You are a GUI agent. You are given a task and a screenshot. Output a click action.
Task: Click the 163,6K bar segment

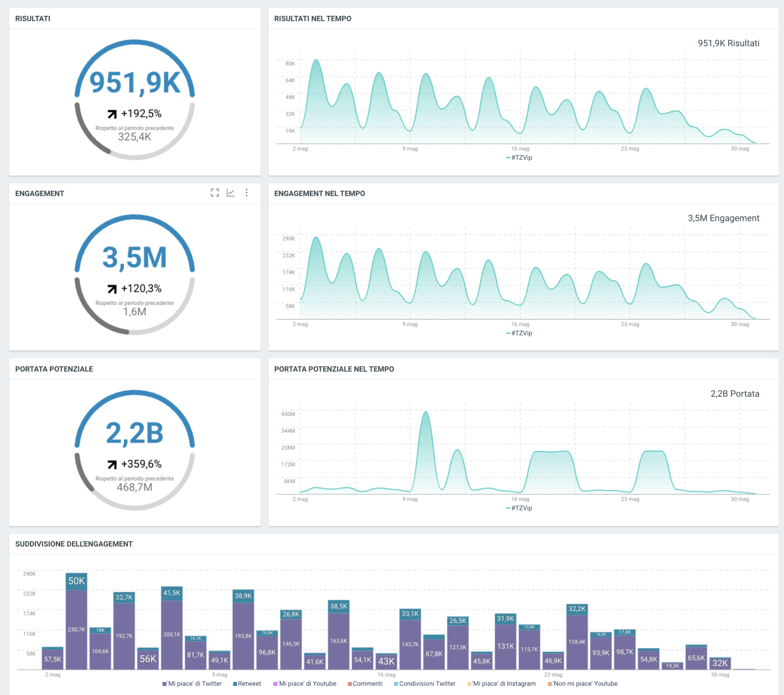(x=339, y=641)
